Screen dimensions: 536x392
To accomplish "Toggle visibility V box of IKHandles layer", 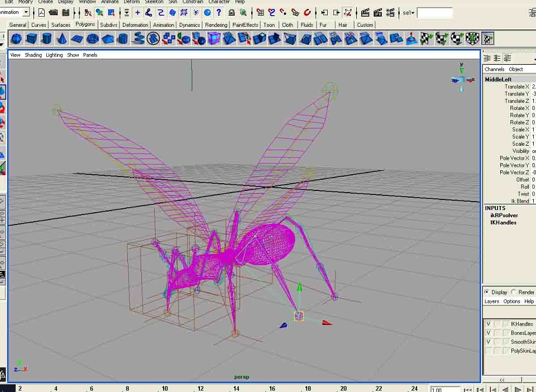I will (489, 324).
